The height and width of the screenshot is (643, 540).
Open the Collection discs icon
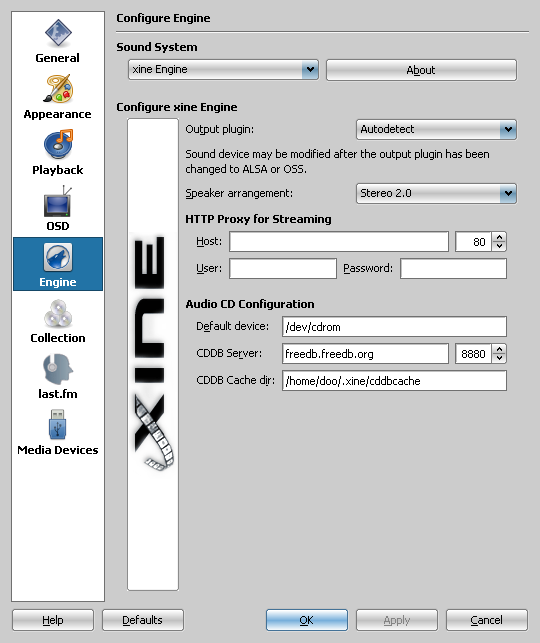(x=58, y=313)
